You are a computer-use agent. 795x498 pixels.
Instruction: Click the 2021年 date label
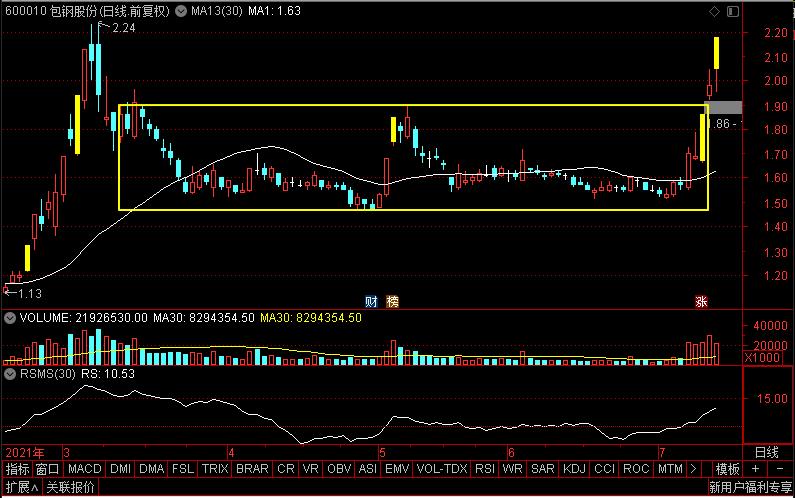tap(25, 452)
